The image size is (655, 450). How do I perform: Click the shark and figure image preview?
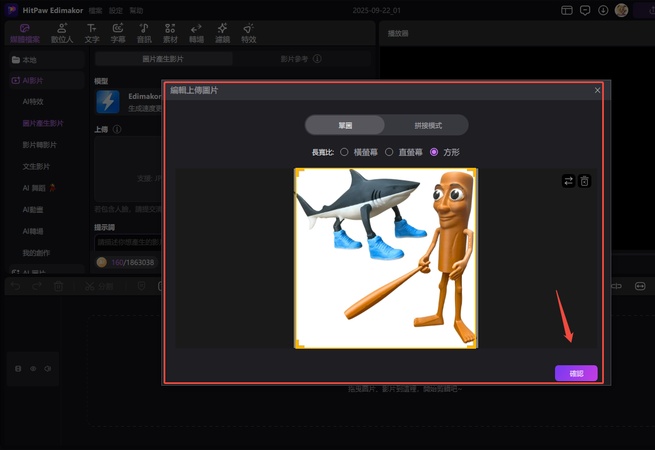point(386,258)
